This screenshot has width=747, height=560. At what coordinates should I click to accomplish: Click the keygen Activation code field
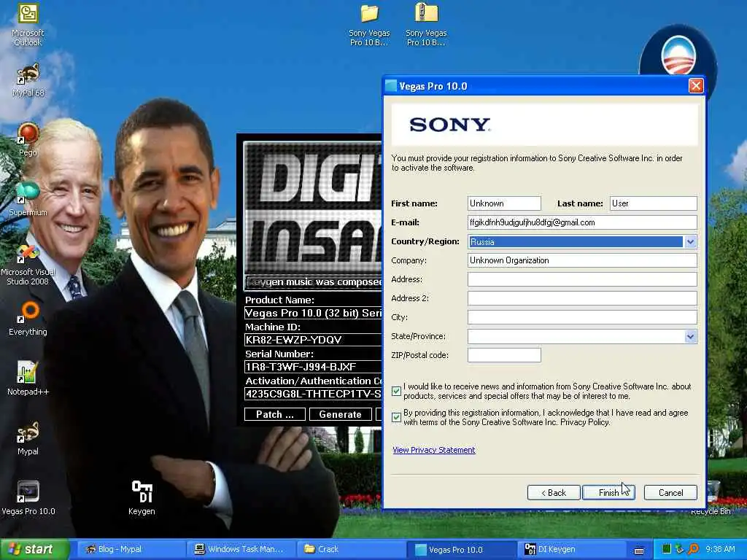[x=313, y=394]
